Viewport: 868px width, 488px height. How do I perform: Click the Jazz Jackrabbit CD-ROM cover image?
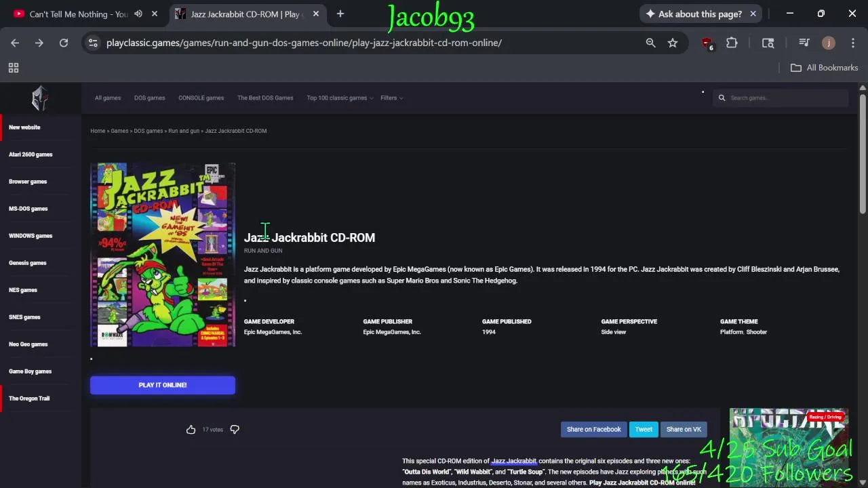[x=163, y=255]
